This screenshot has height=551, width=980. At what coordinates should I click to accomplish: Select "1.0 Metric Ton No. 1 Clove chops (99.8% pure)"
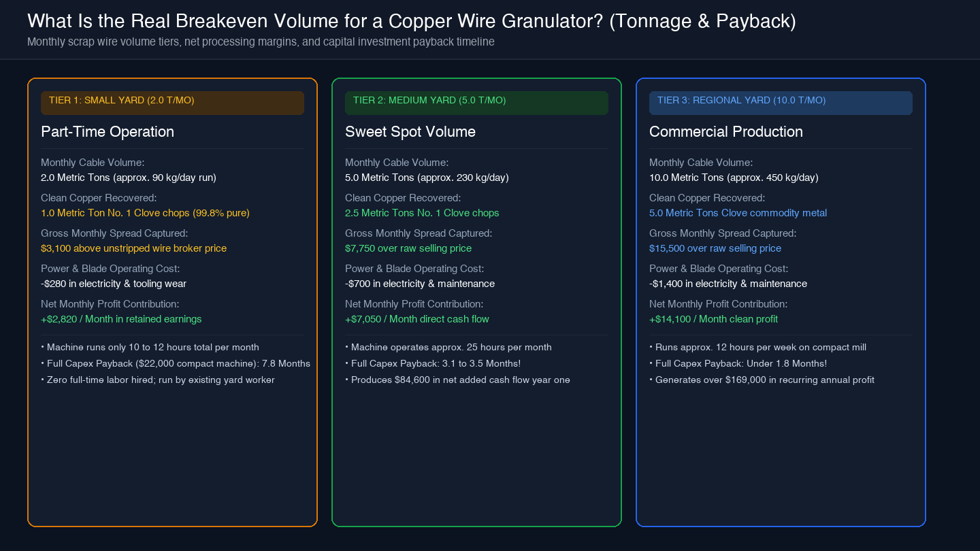(x=145, y=213)
